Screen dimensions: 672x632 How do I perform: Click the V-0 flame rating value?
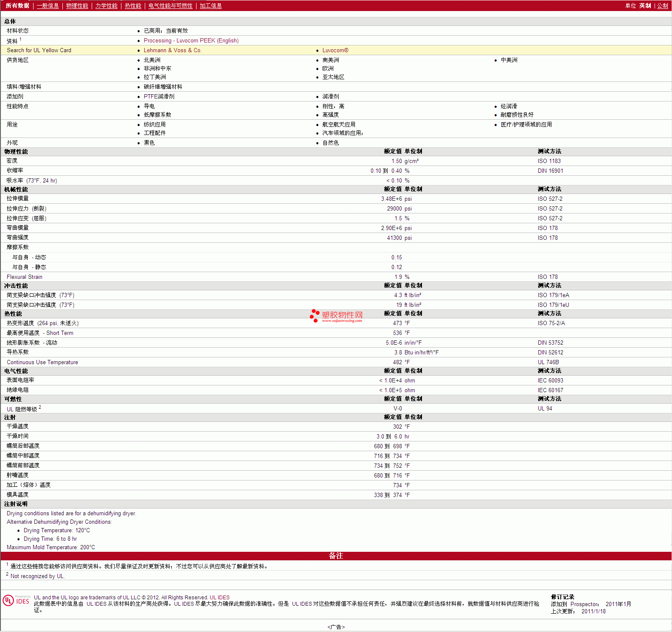coord(397,409)
